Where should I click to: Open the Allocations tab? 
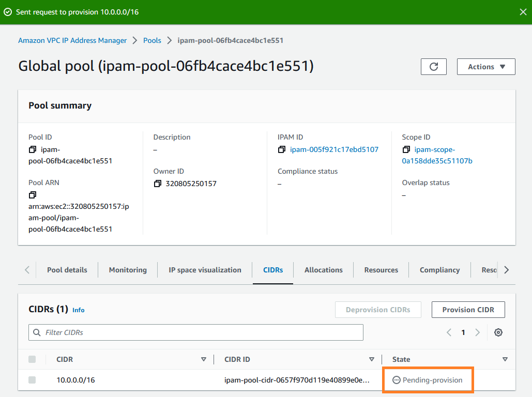(x=323, y=269)
